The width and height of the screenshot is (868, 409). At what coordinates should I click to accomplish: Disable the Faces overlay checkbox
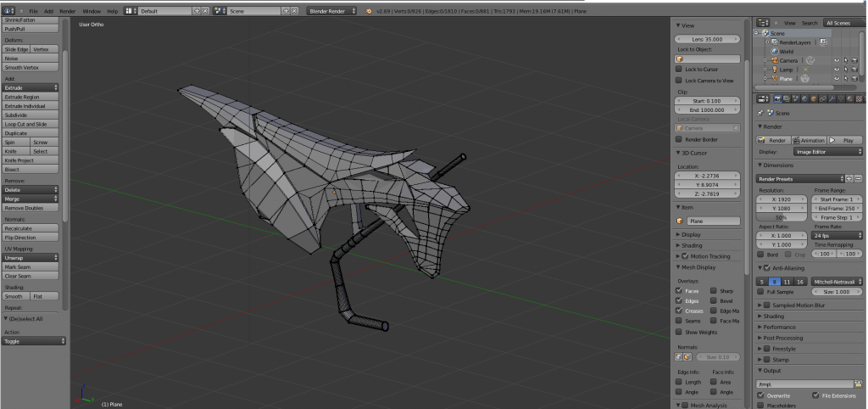(x=679, y=290)
